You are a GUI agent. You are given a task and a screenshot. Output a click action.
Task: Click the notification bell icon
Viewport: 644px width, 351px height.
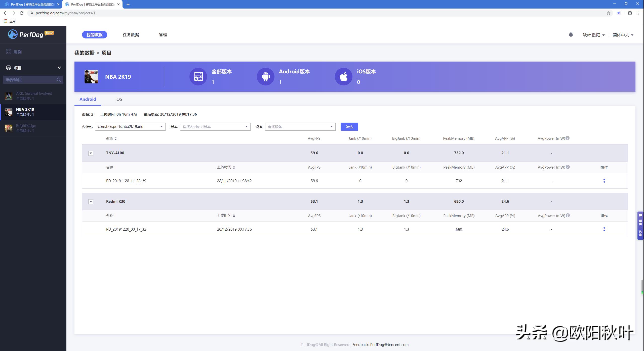[x=571, y=35]
